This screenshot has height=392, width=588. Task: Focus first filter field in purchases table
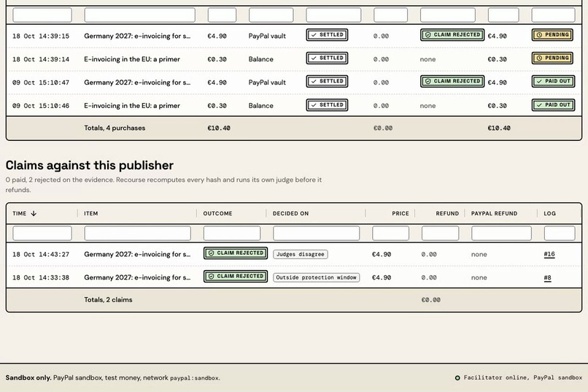42,15
